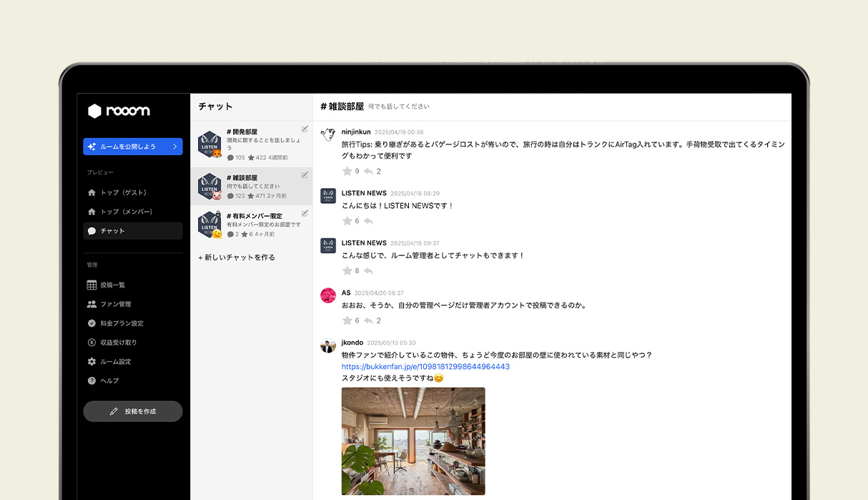Star ninjinkun's travel tips message
868x500 pixels.
[346, 170]
